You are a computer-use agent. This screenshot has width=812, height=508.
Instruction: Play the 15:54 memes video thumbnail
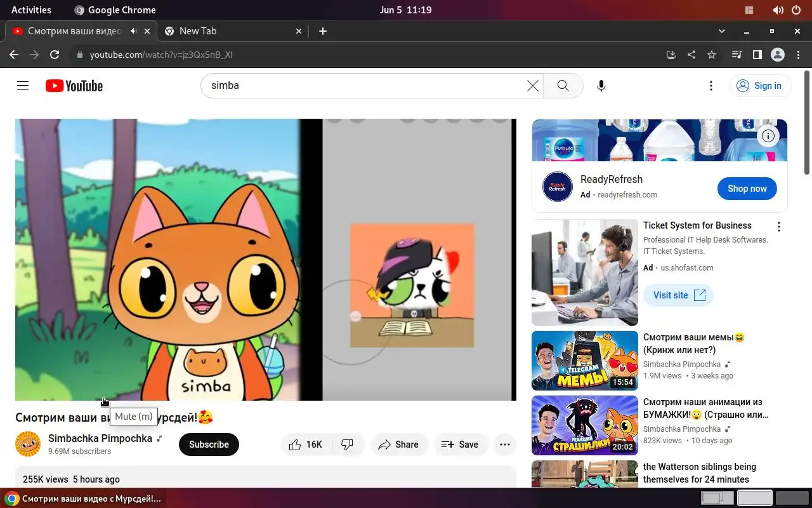[585, 361]
